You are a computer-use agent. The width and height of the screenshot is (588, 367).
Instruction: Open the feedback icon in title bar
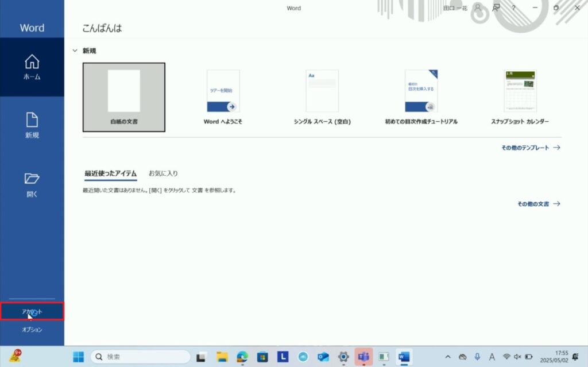(496, 7)
